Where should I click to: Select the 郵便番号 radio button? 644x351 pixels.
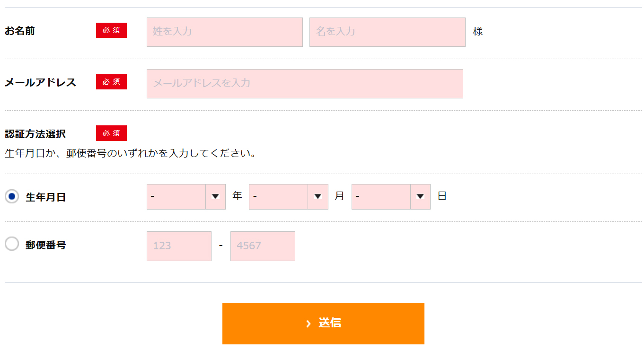click(12, 245)
